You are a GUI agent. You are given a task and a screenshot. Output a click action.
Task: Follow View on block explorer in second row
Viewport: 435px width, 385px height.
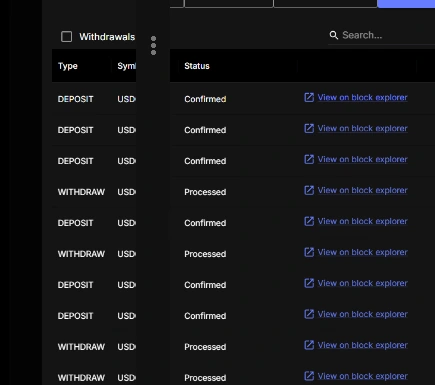(x=362, y=128)
